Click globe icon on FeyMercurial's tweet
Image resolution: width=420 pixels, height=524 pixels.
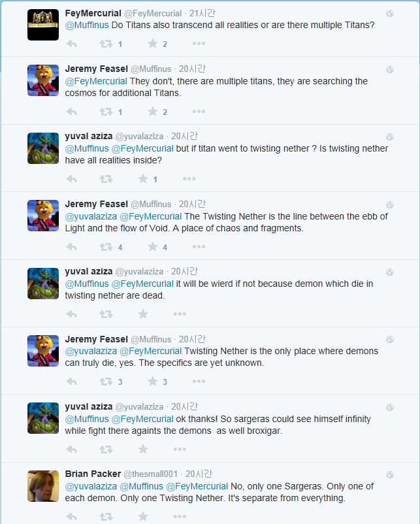point(390,14)
